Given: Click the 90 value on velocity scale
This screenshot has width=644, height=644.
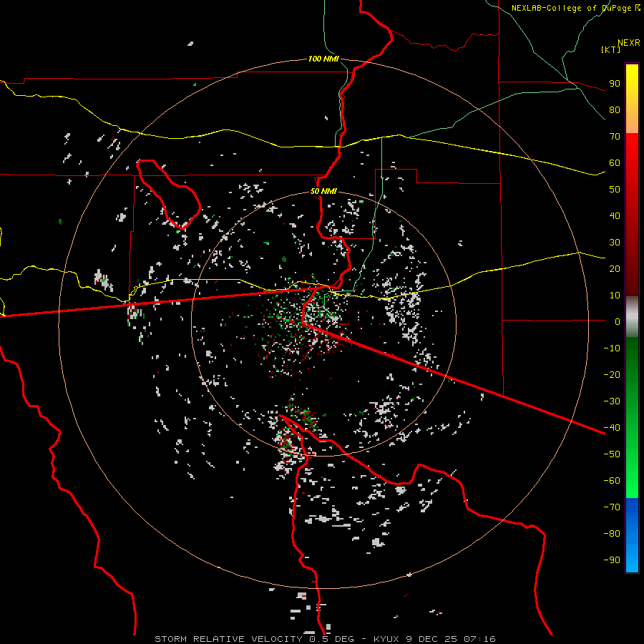Looking at the screenshot, I should tap(615, 84).
